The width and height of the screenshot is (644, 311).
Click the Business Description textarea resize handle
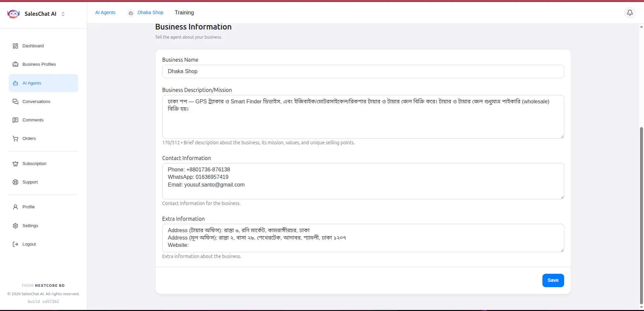[562, 136]
